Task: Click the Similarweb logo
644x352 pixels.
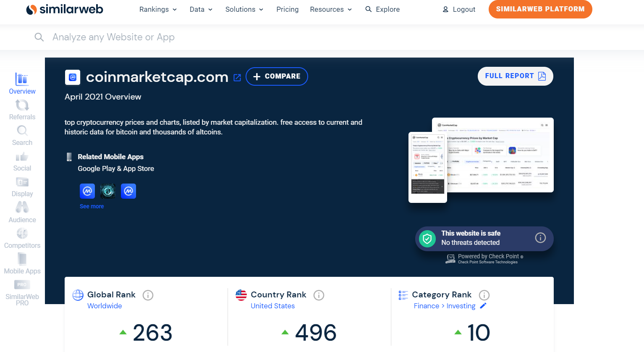Action: click(65, 9)
